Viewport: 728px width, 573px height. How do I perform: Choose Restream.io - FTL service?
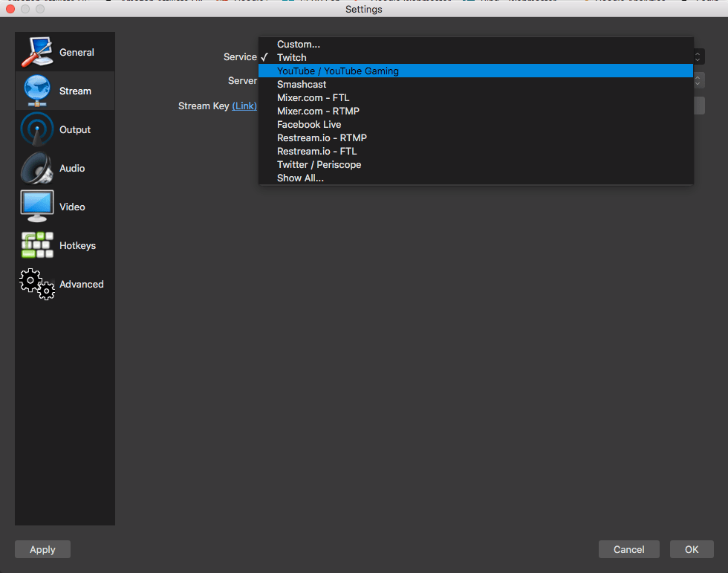point(476,151)
